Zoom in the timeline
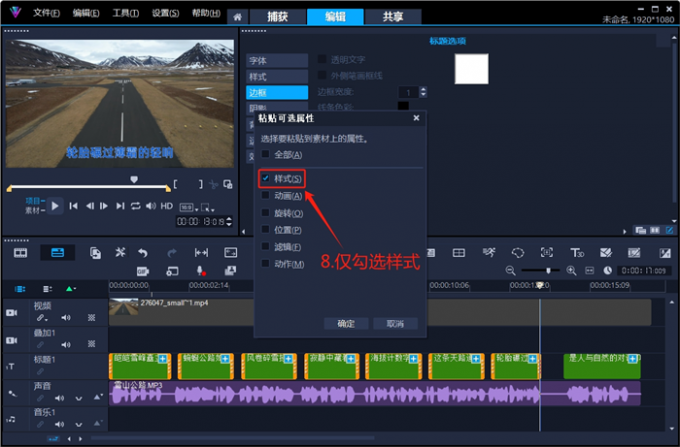This screenshot has width=680, height=447. point(571,271)
